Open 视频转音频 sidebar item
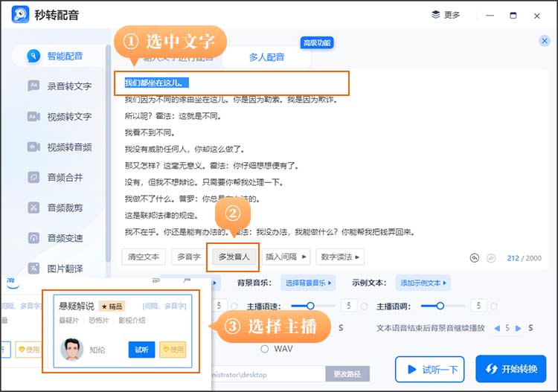 [59, 147]
